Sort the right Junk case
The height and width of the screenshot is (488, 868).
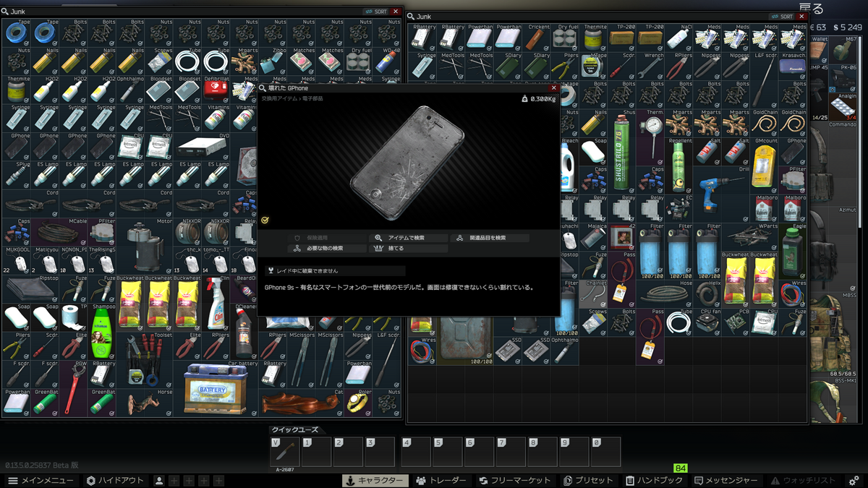coord(782,16)
